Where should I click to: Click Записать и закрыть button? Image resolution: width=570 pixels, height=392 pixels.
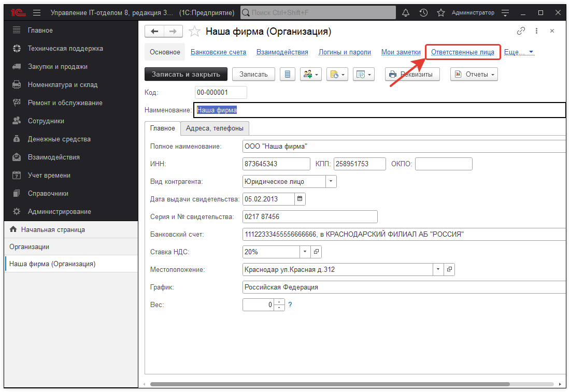pos(186,74)
